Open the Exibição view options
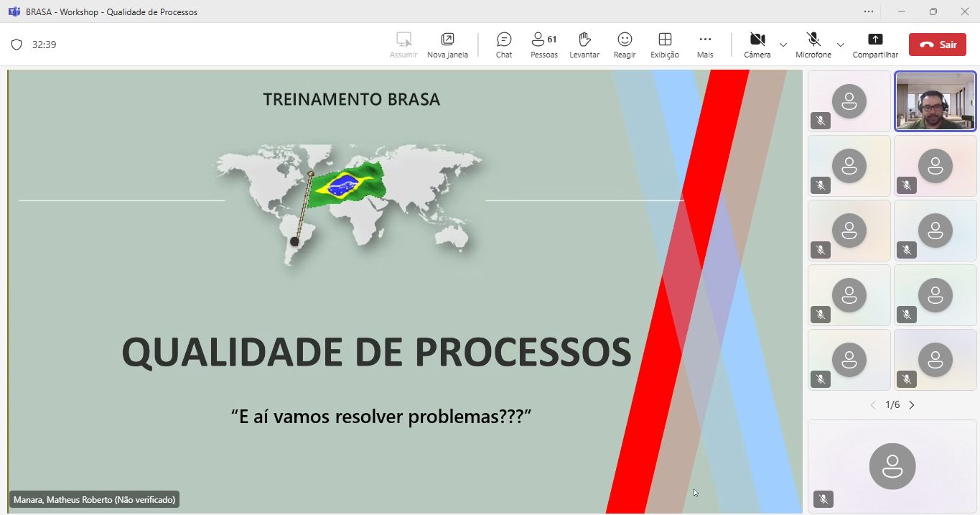980x515 pixels. [665, 45]
